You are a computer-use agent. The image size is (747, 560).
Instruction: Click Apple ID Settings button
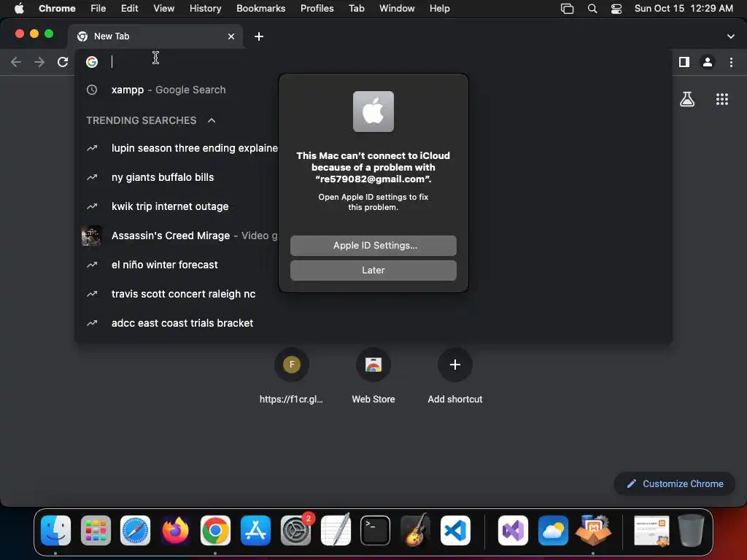tap(373, 245)
